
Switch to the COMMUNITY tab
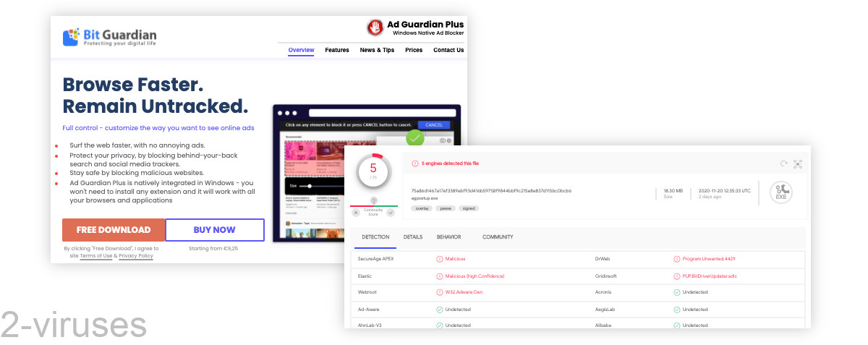coord(498,237)
